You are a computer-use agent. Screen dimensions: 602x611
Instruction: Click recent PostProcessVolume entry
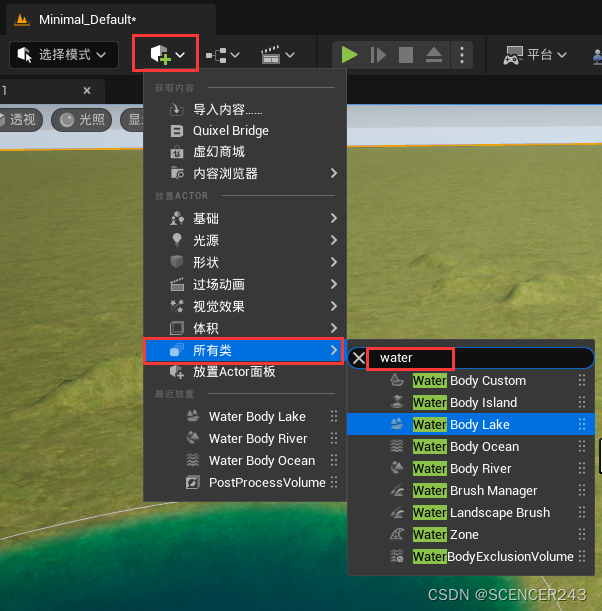pyautogui.click(x=245, y=483)
